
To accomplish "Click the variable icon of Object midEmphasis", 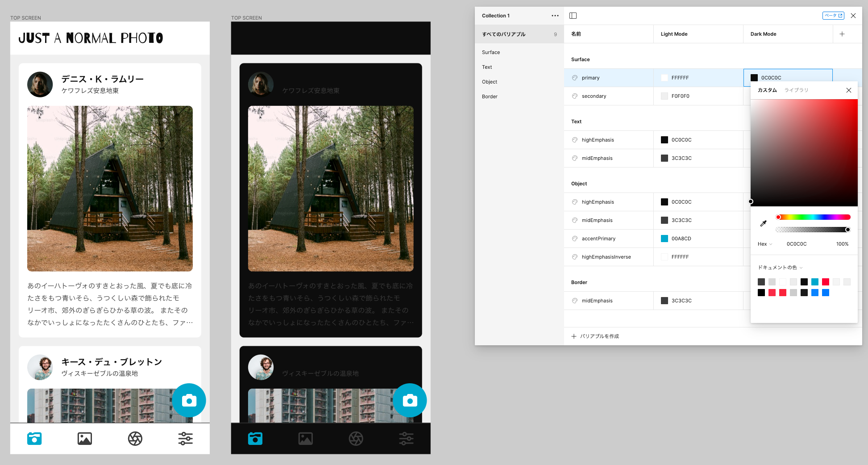I will 575,220.
